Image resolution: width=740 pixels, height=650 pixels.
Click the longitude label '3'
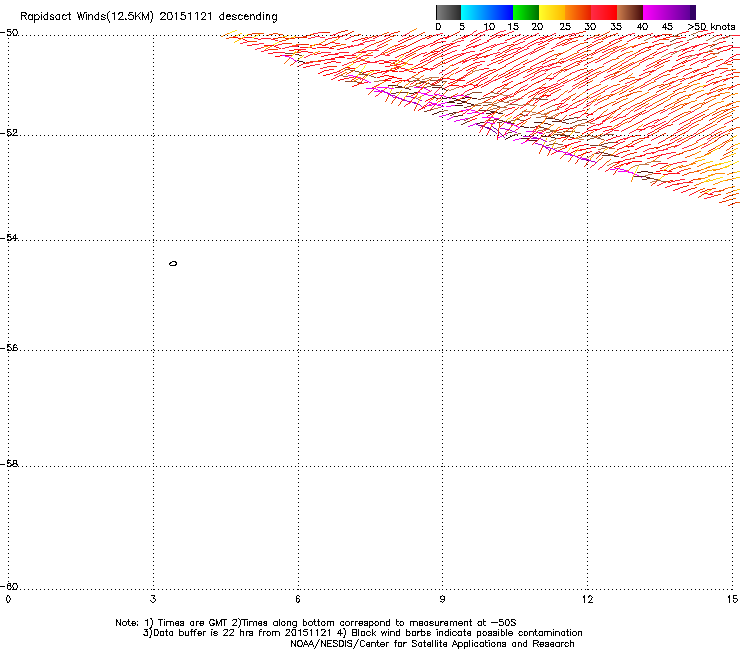click(x=153, y=599)
